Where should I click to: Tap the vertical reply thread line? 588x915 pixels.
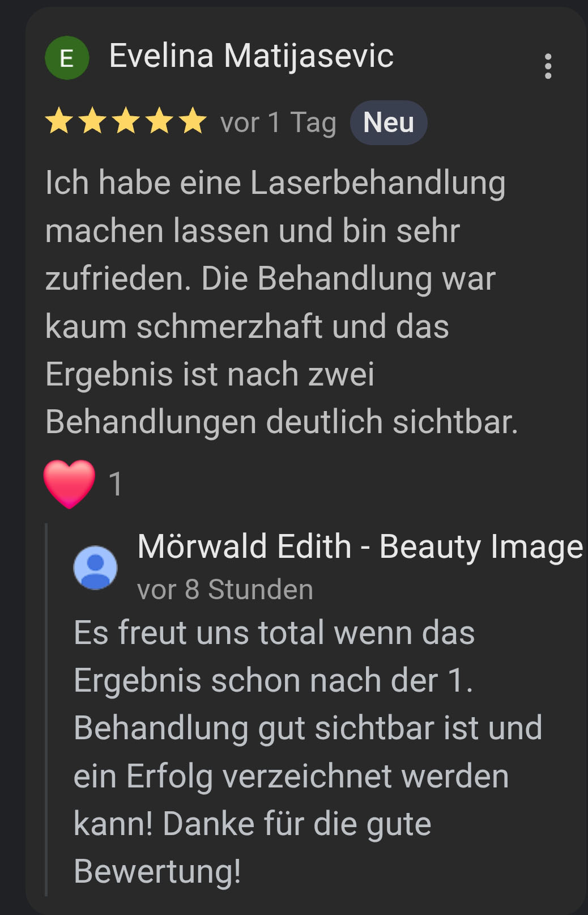[x=46, y=710]
